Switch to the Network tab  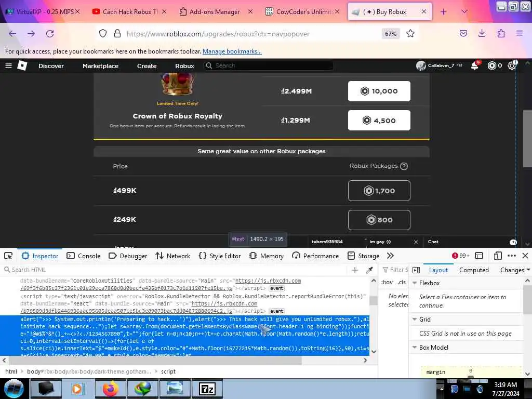172,256
